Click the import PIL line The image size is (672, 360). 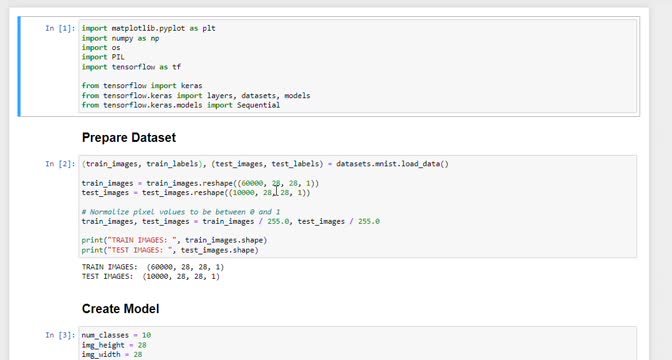103,57
